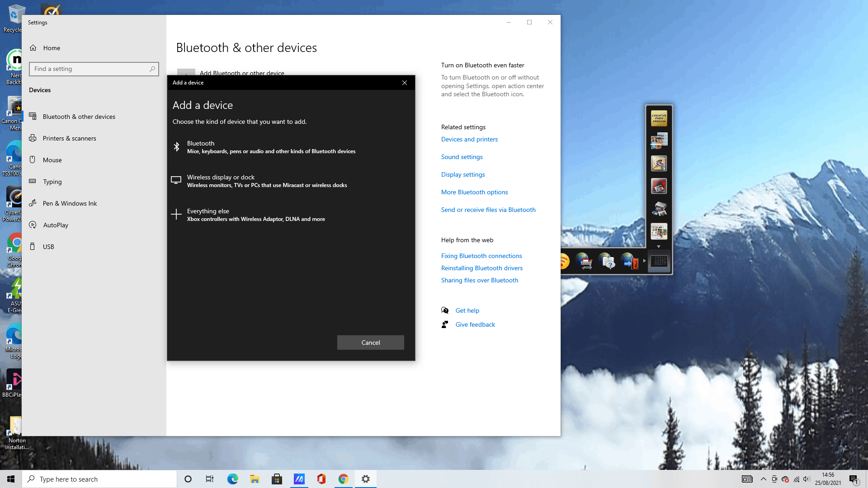Close the Add a device dialog
868x488 pixels.
(405, 83)
